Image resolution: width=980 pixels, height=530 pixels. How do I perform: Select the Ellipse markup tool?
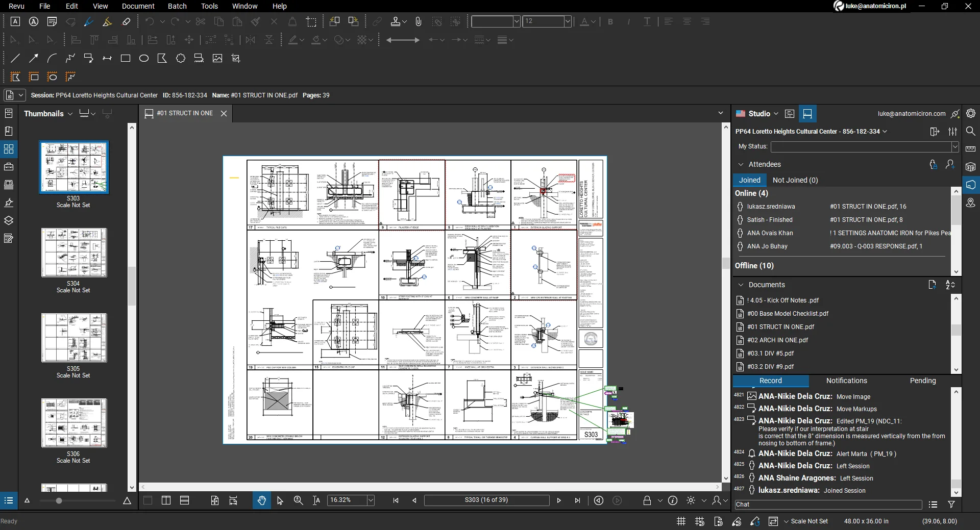(x=144, y=58)
